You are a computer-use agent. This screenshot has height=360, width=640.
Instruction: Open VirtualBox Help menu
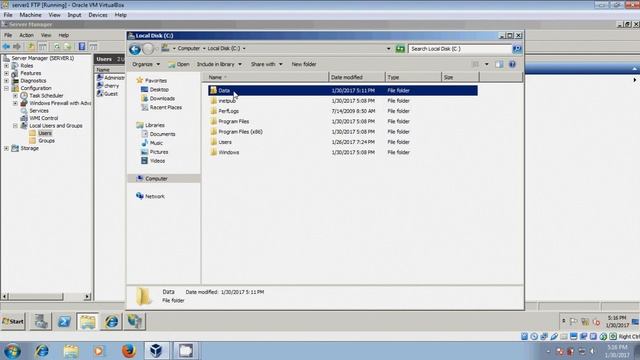tap(120, 15)
